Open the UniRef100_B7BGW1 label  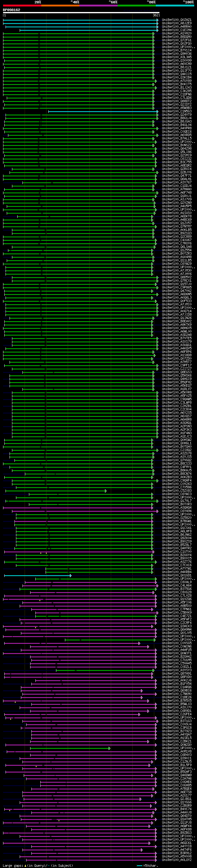(176, 521)
